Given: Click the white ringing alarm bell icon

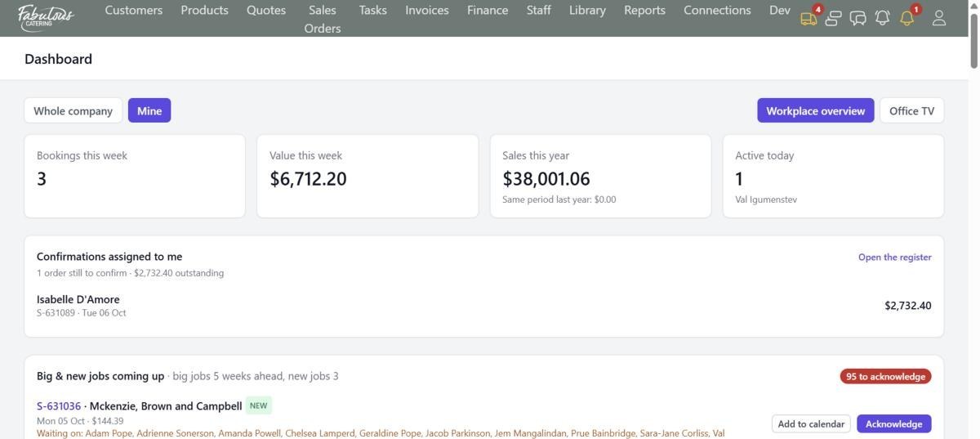Looking at the screenshot, I should [882, 18].
